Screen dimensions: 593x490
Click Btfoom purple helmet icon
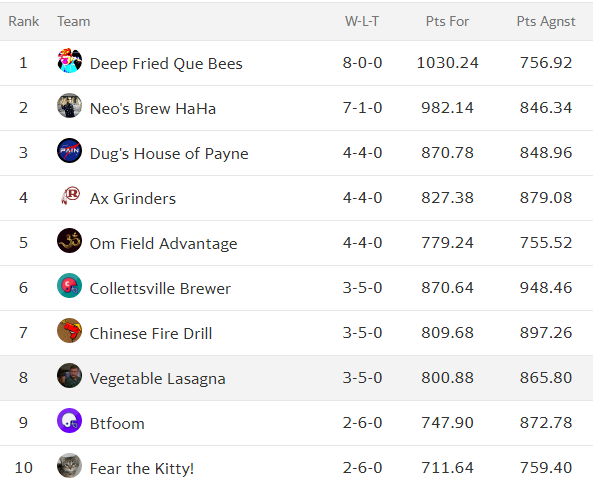70,420
